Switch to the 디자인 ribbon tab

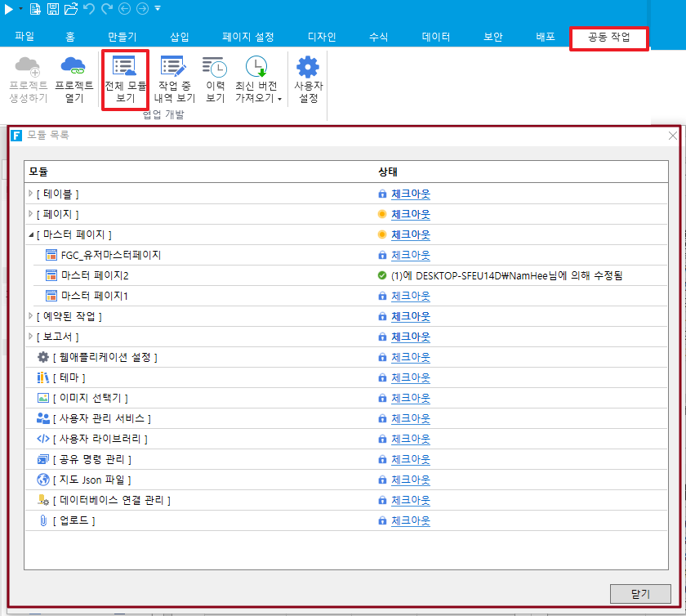click(x=322, y=37)
